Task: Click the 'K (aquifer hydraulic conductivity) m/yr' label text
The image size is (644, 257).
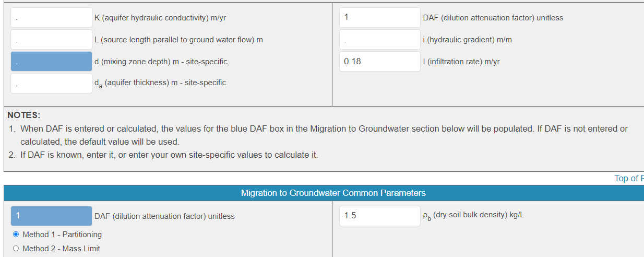Action: [x=160, y=18]
